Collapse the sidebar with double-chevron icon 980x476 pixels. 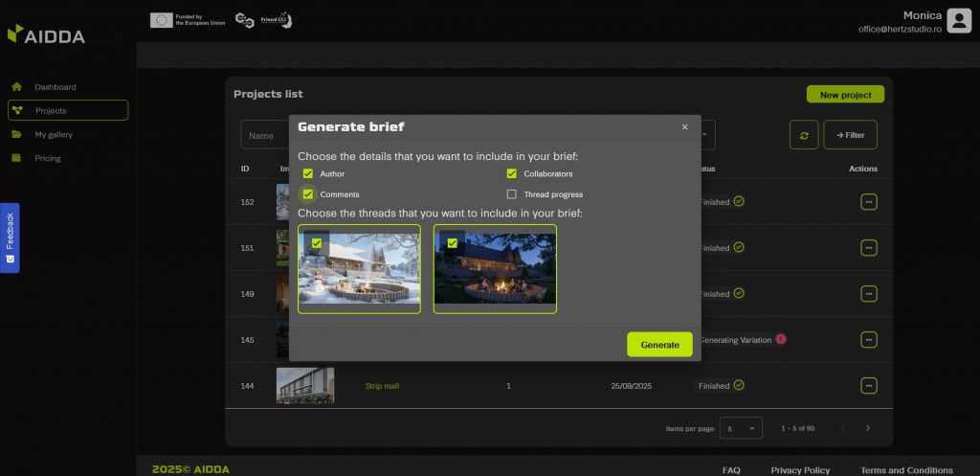(119, 35)
